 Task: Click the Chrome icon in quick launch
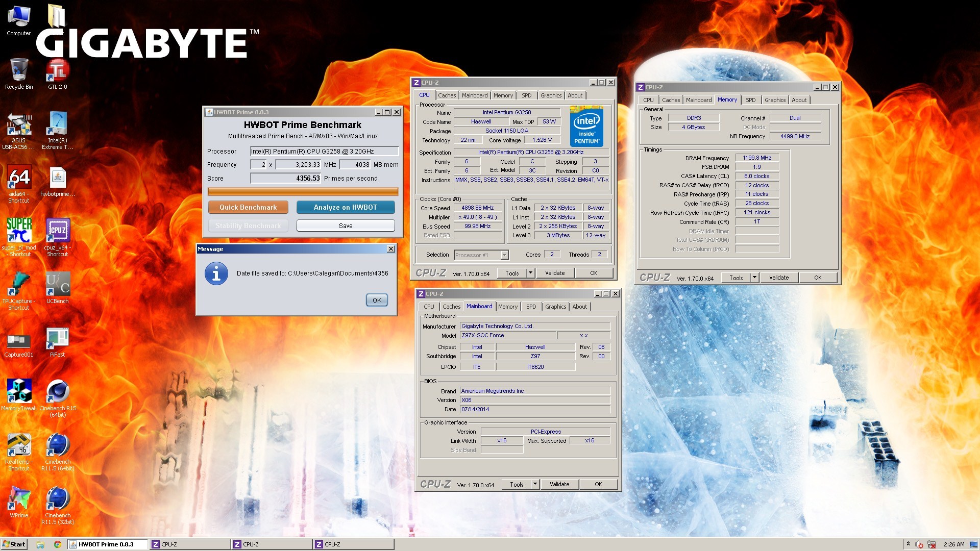pyautogui.click(x=57, y=544)
